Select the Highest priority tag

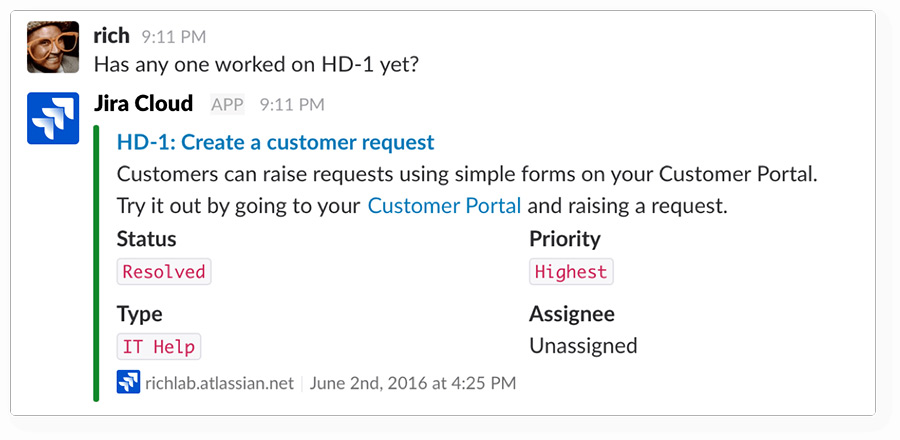(571, 271)
